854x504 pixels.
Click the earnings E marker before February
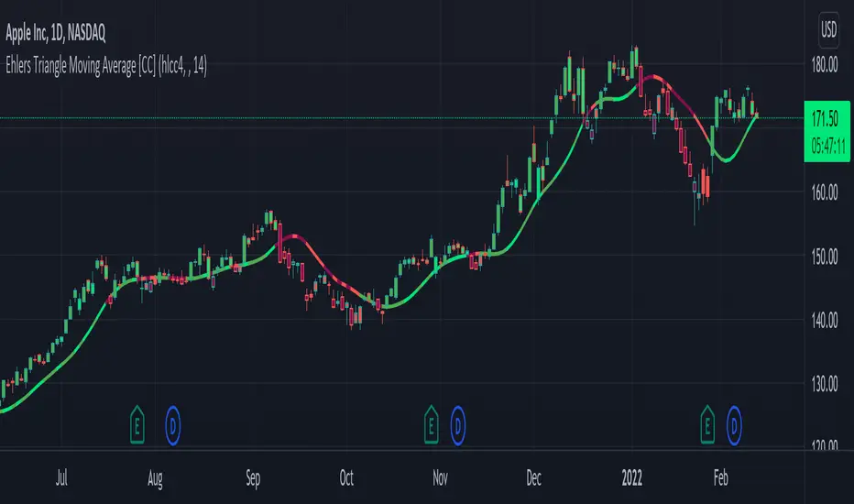tap(707, 425)
